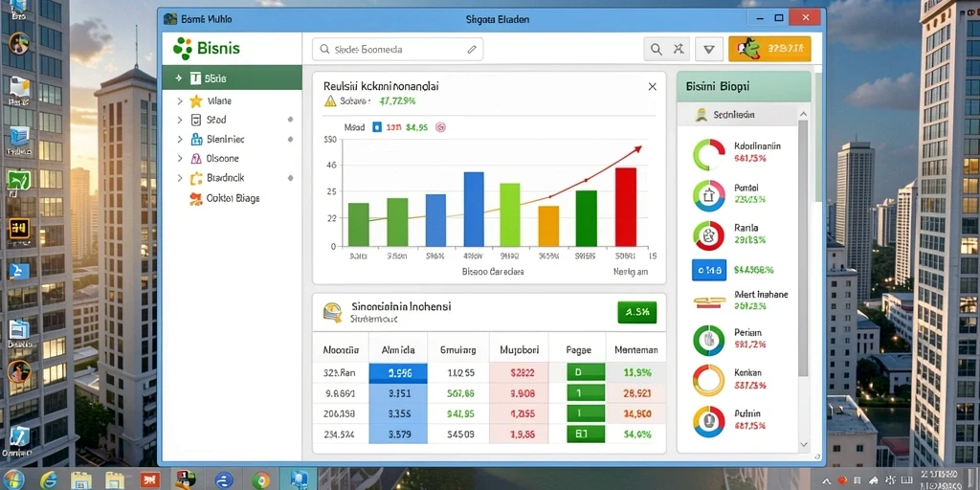Viewport: 980px width, 490px height.
Task: Click the magnifier icon in the top toolbar
Action: 656,49
